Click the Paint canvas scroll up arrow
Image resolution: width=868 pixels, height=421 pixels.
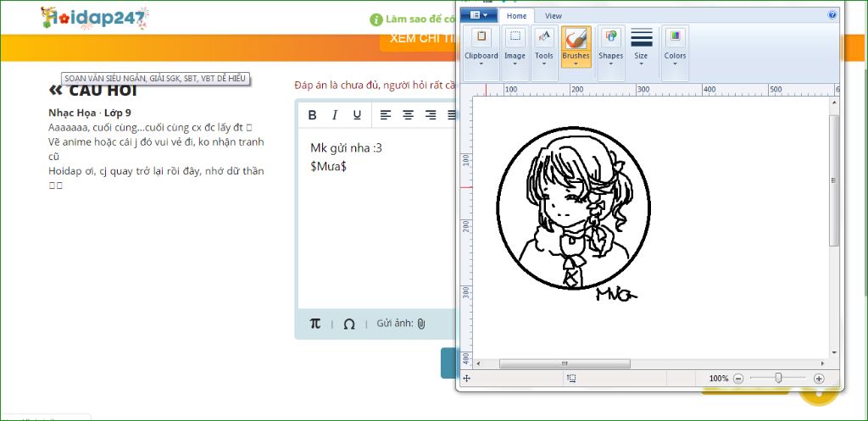click(x=834, y=102)
